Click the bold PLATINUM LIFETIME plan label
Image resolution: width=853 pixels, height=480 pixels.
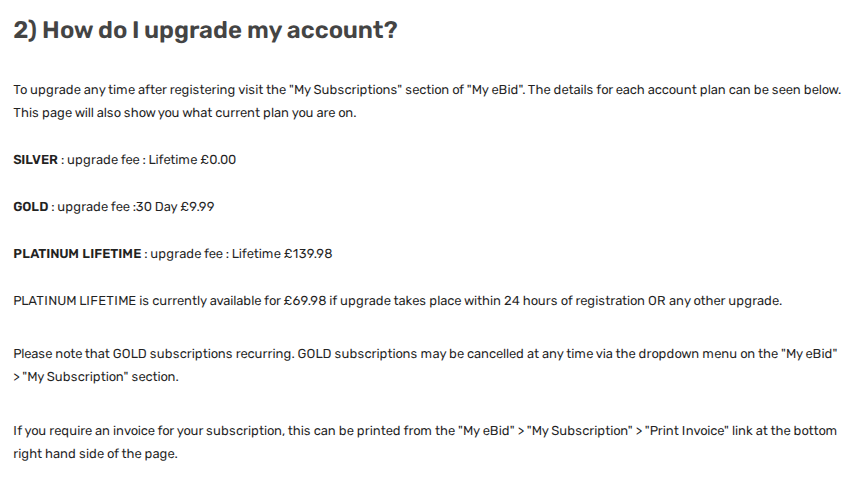coord(77,254)
